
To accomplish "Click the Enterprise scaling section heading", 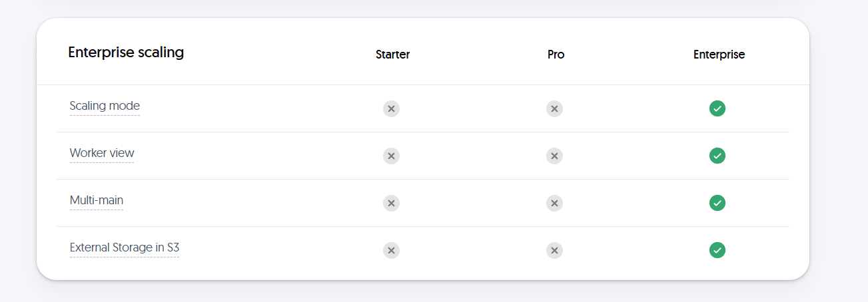I will (x=126, y=52).
